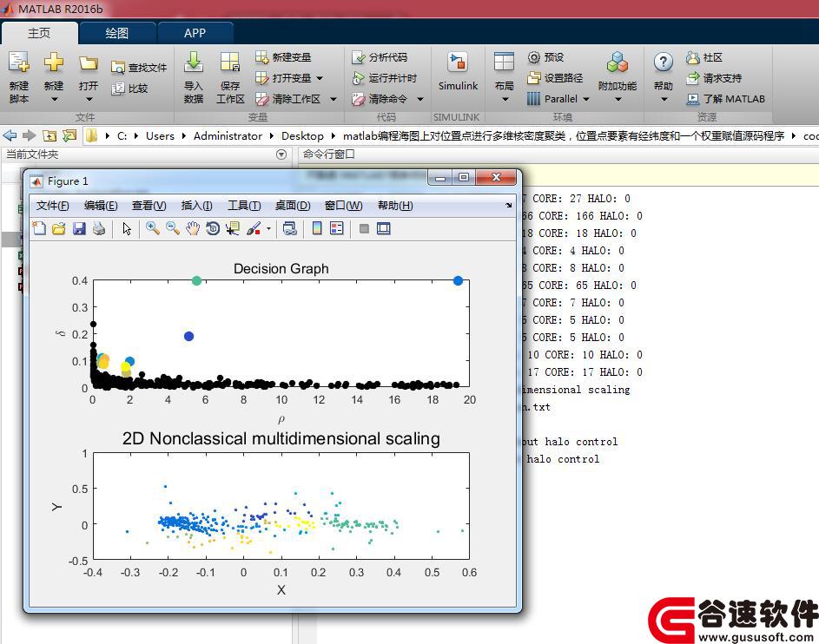This screenshot has width=819, height=644.
Task: Expand the Open Variable (打开变量) dropdown arrow
Action: (320, 78)
